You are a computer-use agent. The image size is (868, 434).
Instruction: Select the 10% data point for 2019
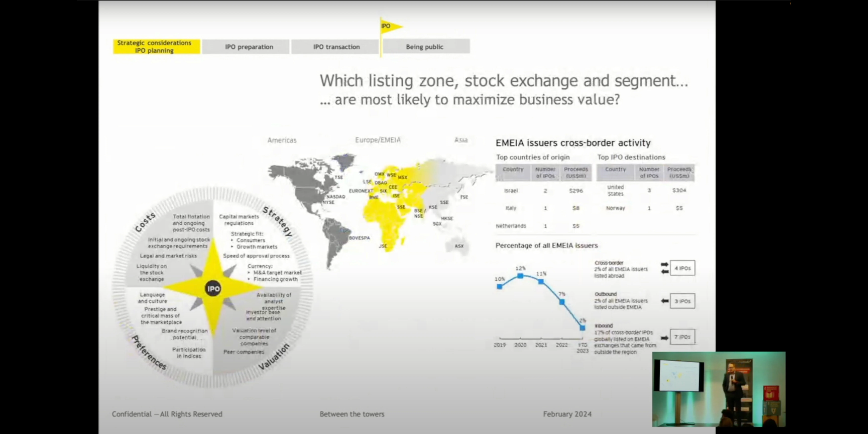point(500,286)
